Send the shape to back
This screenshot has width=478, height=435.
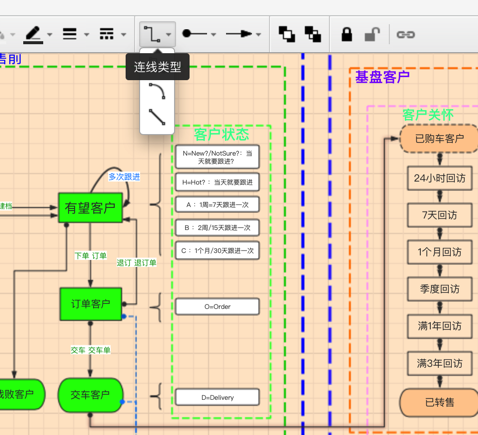pos(313,34)
